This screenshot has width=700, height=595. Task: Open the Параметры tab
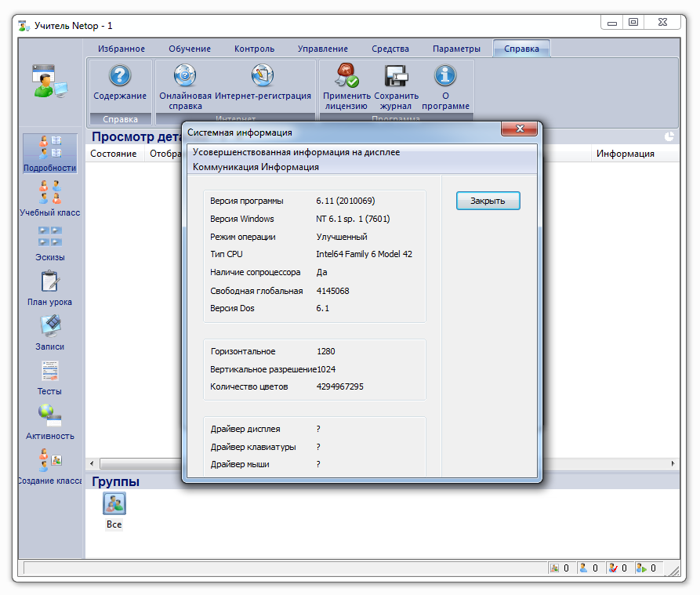coord(456,49)
